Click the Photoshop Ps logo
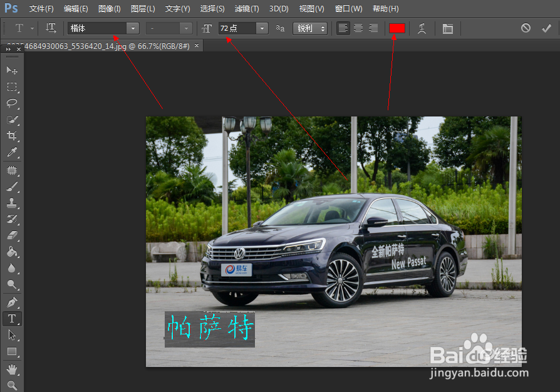 pyautogui.click(x=11, y=8)
